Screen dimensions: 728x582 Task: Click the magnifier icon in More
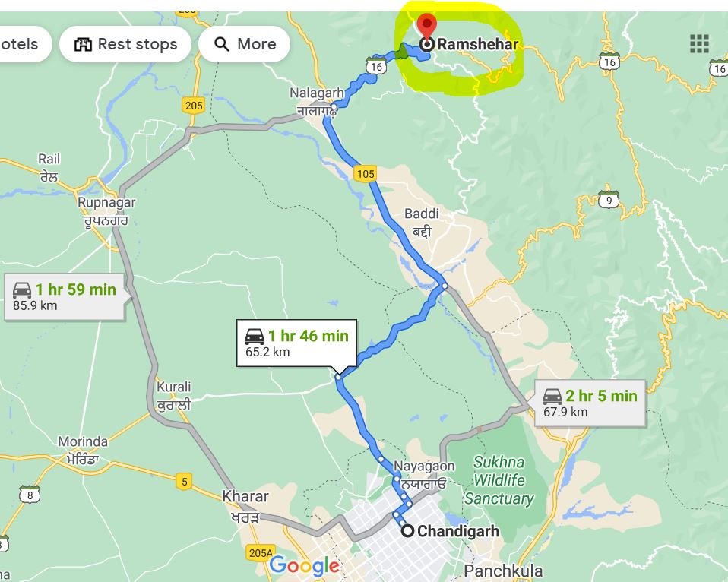point(221,44)
